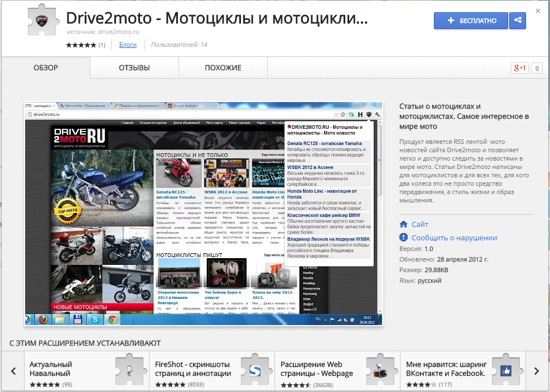Click update date 28 апреля 2012 г.
This screenshot has height=392, width=550.
pyautogui.click(x=462, y=259)
